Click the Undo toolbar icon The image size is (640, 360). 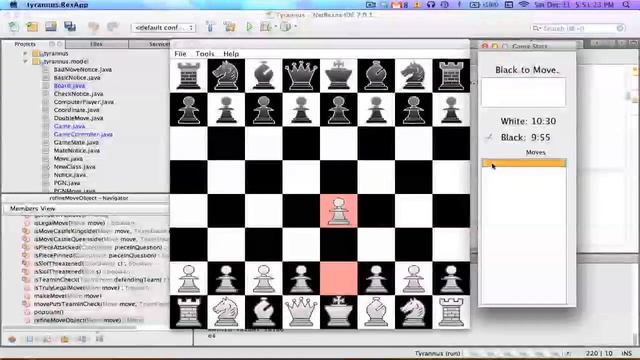coord(93,27)
